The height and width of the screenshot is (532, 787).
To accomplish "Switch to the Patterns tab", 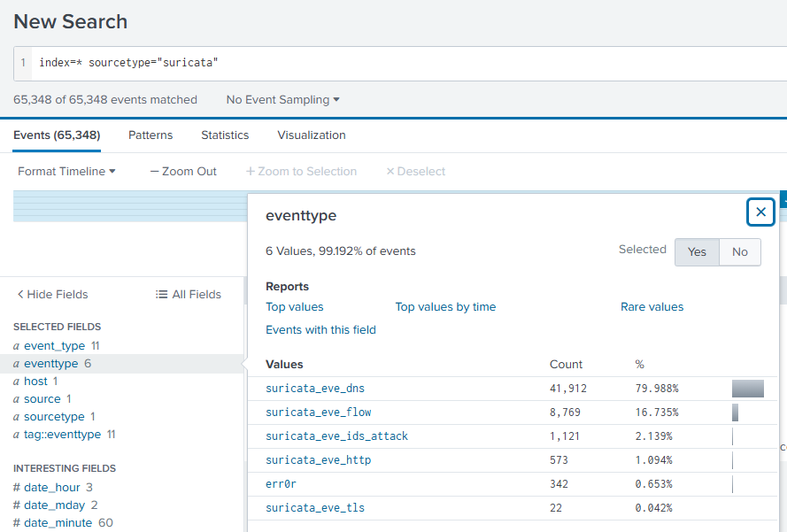I will click(150, 135).
